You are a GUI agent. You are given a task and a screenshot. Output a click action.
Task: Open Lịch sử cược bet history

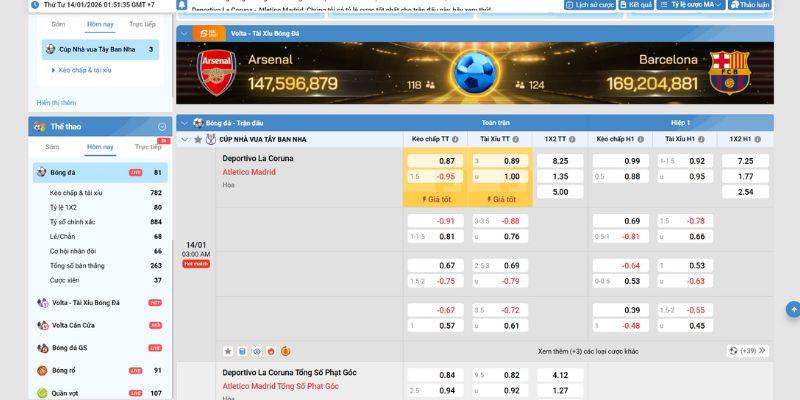pyautogui.click(x=590, y=5)
